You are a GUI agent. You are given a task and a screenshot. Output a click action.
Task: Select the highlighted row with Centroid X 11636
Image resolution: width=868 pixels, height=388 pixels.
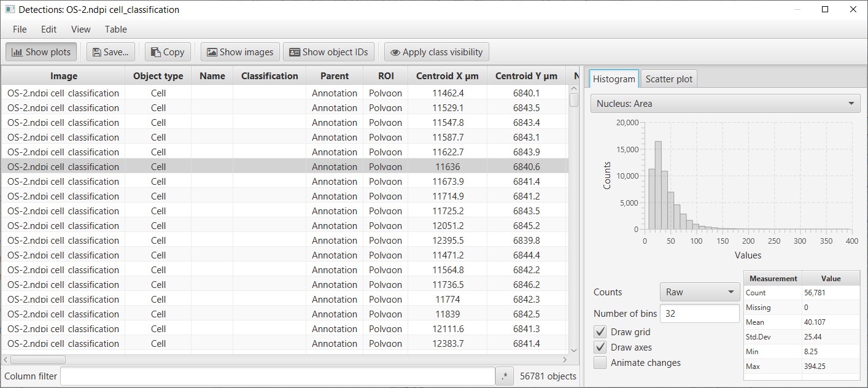(285, 167)
